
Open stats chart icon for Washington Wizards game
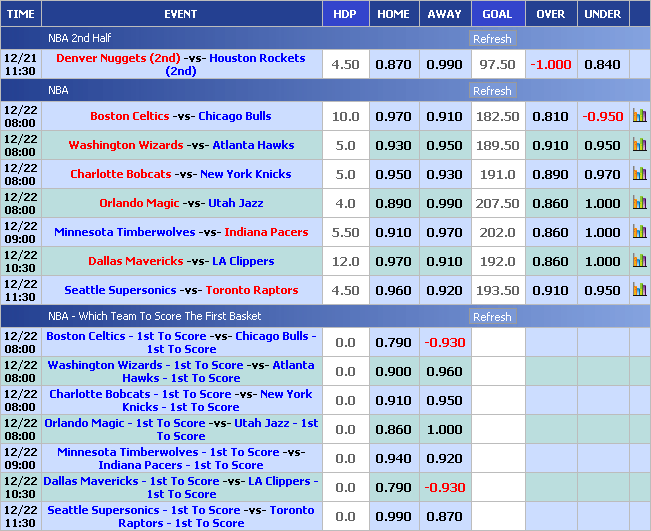[x=639, y=145]
